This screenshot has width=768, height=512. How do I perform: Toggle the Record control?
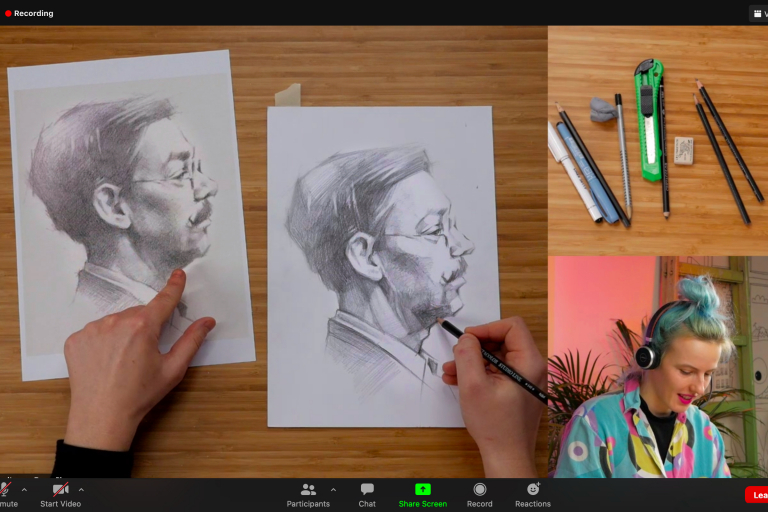(479, 494)
